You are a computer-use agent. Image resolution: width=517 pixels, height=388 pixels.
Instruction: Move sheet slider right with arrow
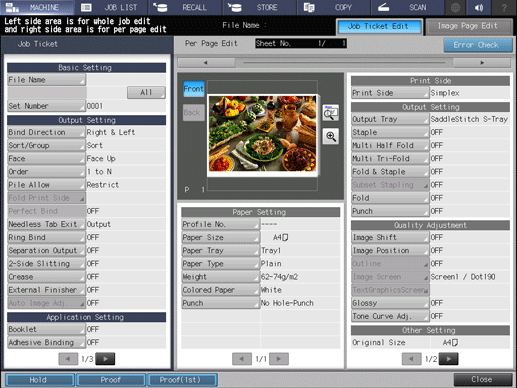coord(482,63)
